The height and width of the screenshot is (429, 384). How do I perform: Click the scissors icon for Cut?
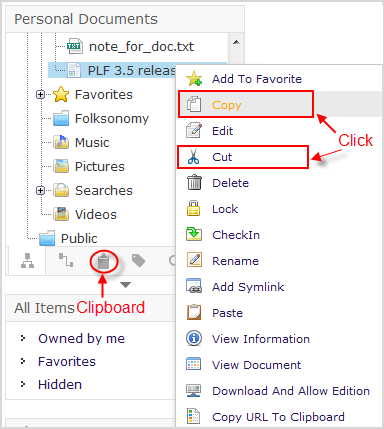tap(193, 157)
